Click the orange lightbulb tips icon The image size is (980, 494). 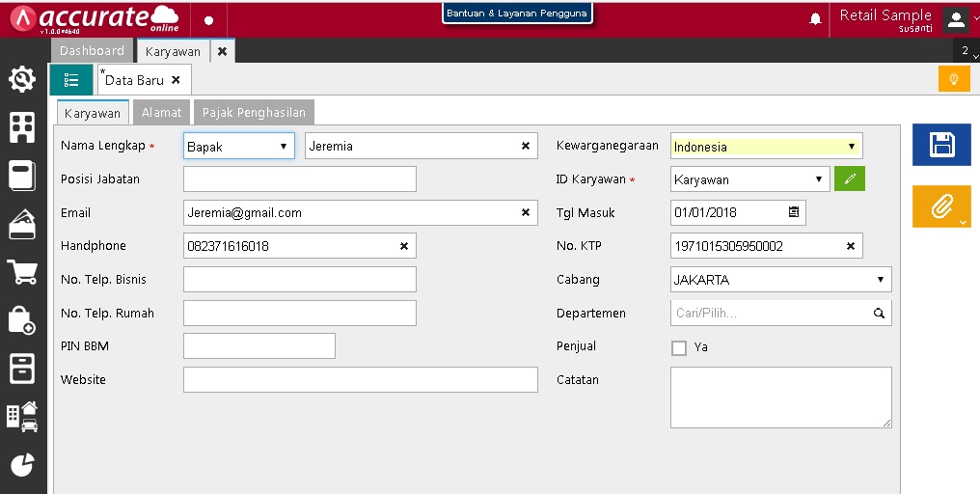pos(954,79)
